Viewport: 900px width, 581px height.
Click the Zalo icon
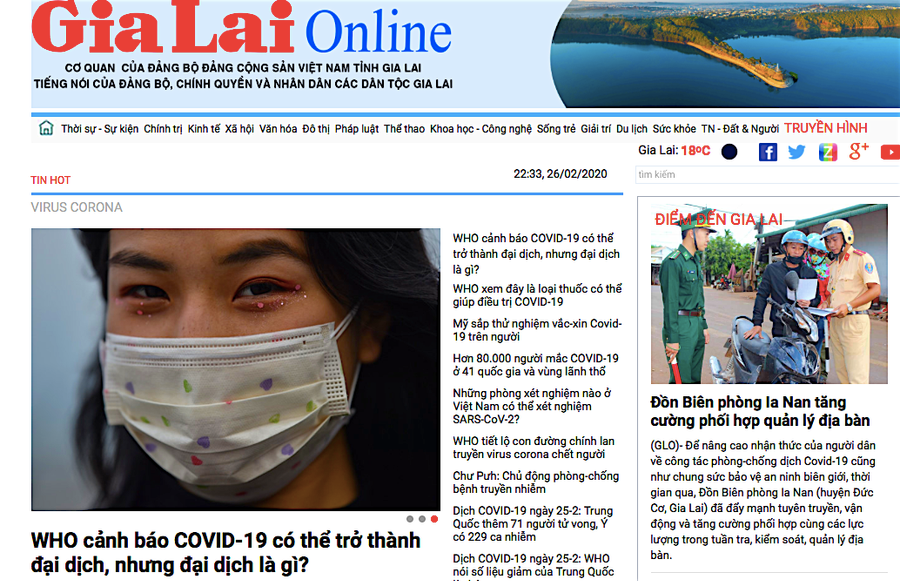(x=828, y=152)
